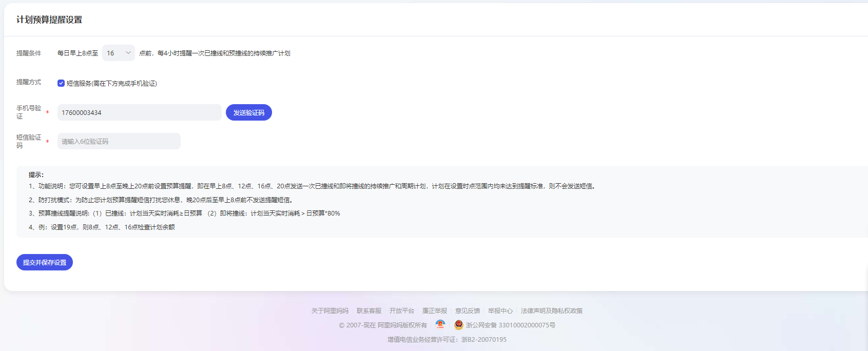Go to 开放平台 in the footer

point(401,311)
